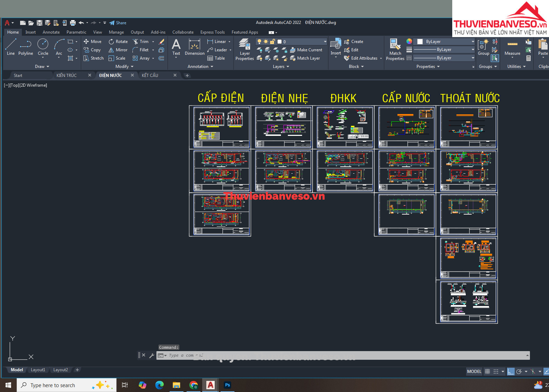
Task: Expand the Draw panel dropdown
Action: coord(42,67)
